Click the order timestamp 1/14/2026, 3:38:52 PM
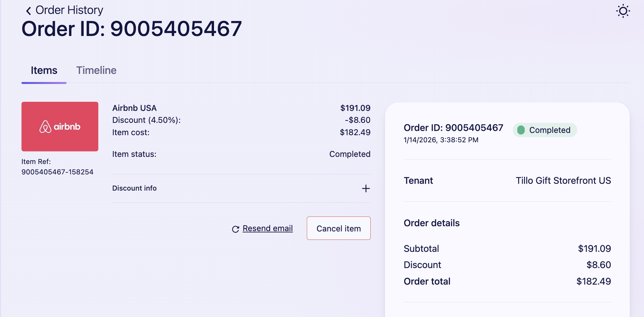This screenshot has height=317, width=644. click(x=441, y=140)
